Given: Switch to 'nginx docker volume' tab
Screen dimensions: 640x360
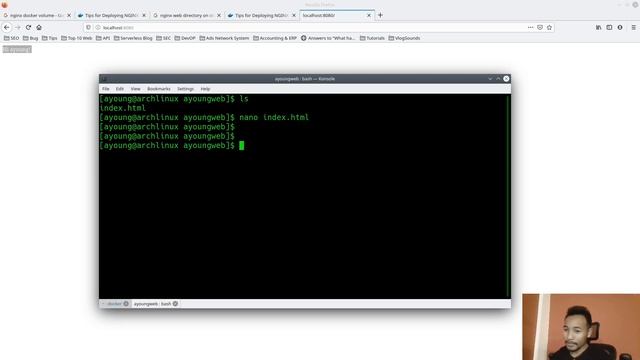Looking at the screenshot, I should coord(37,15).
